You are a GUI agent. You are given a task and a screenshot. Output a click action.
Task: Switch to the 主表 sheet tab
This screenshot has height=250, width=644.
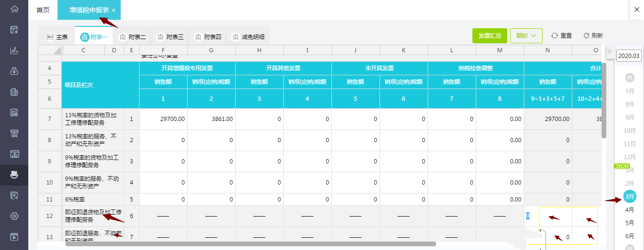(x=57, y=37)
